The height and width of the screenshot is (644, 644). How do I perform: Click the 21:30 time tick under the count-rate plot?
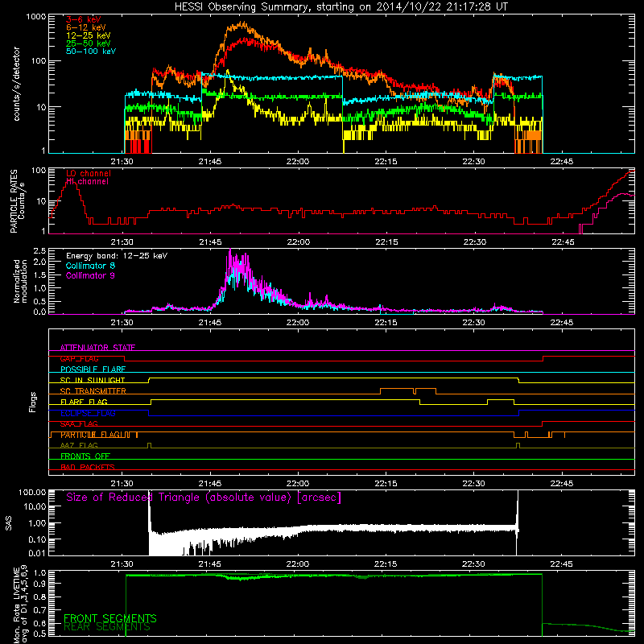(x=122, y=162)
